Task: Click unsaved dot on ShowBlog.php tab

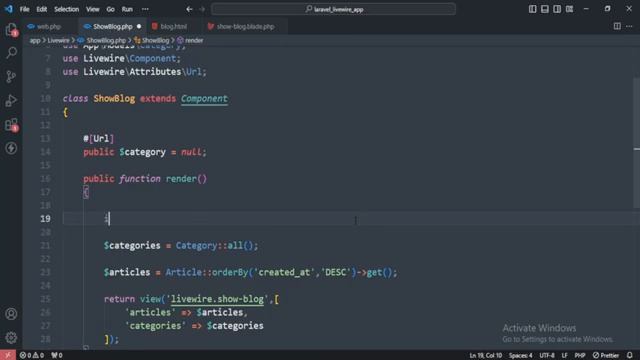Action: pos(139,27)
